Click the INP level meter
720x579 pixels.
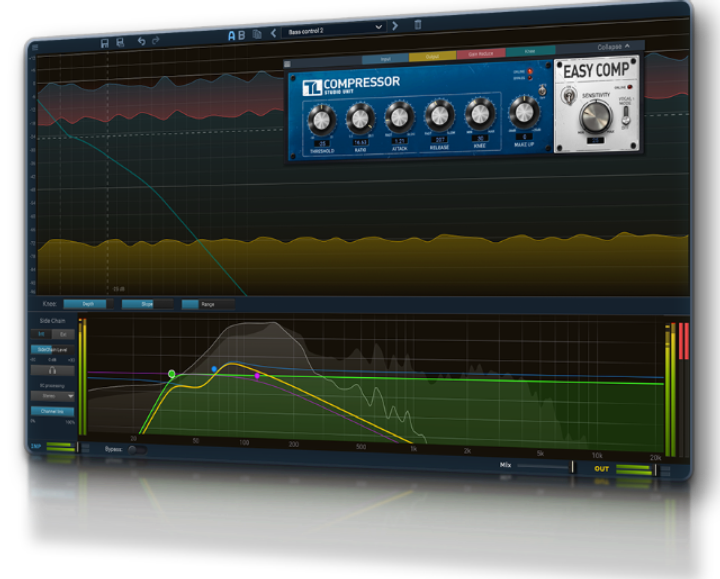coord(61,447)
